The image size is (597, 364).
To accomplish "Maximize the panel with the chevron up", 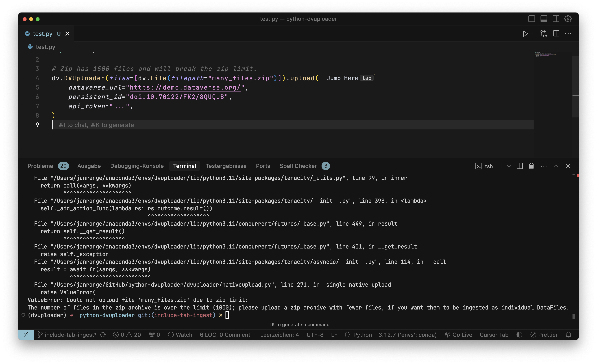I will pos(556,166).
